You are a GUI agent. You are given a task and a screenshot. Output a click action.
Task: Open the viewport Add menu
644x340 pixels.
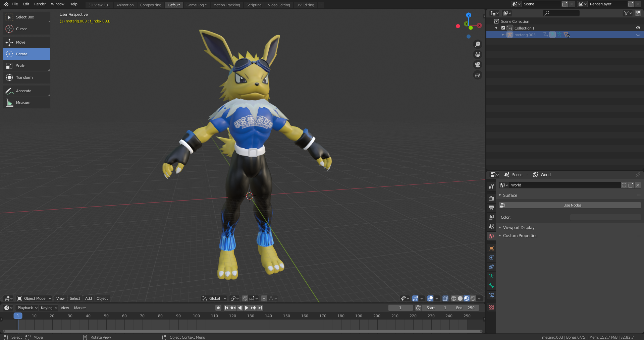click(88, 298)
